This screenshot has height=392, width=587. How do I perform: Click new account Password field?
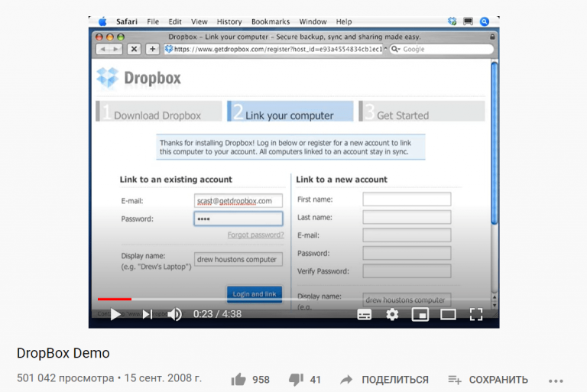pyautogui.click(x=407, y=253)
